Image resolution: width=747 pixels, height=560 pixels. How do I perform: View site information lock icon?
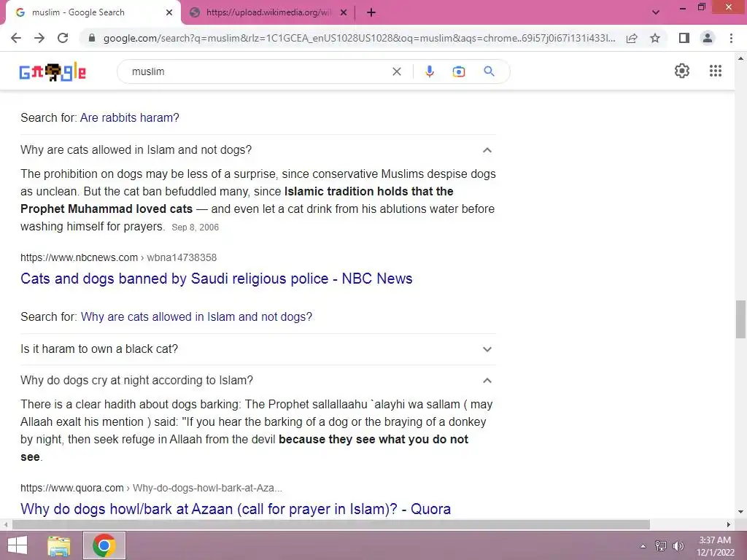92,38
